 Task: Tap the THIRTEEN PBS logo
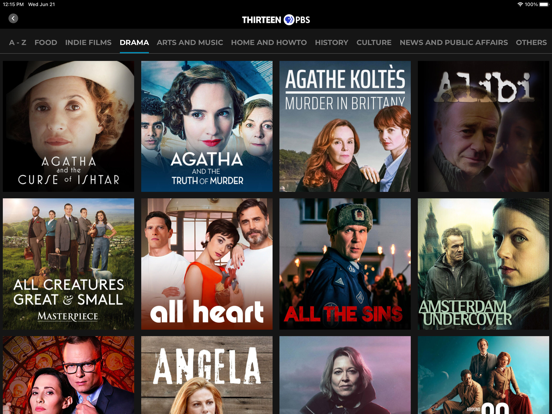click(276, 20)
